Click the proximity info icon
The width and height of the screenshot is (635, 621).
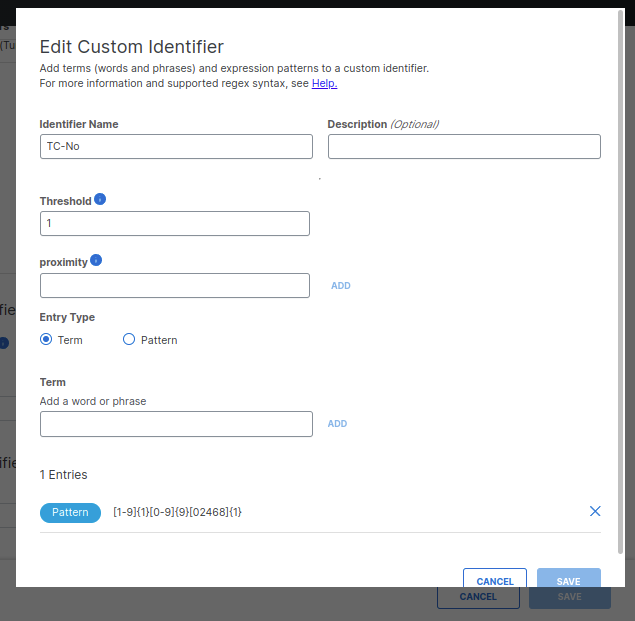(96, 260)
